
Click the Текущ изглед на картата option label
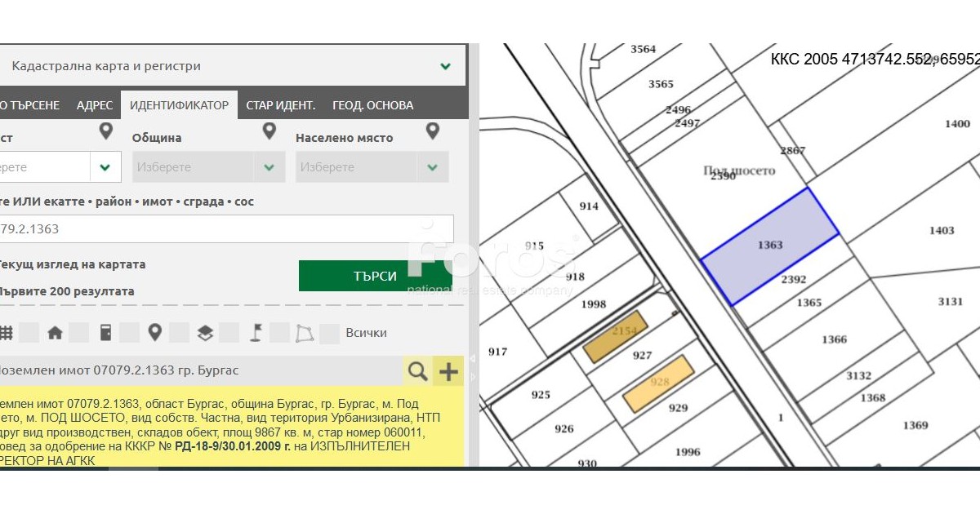click(x=72, y=264)
